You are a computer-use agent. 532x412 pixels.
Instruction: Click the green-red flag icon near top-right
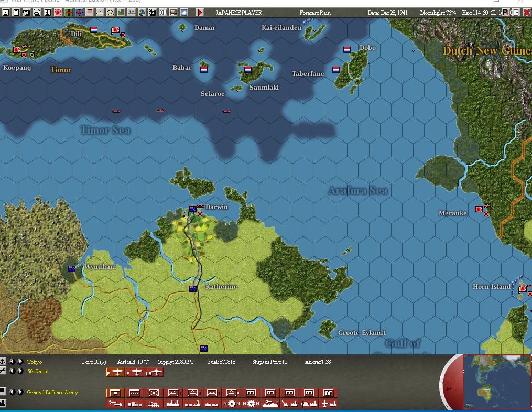(506, 13)
